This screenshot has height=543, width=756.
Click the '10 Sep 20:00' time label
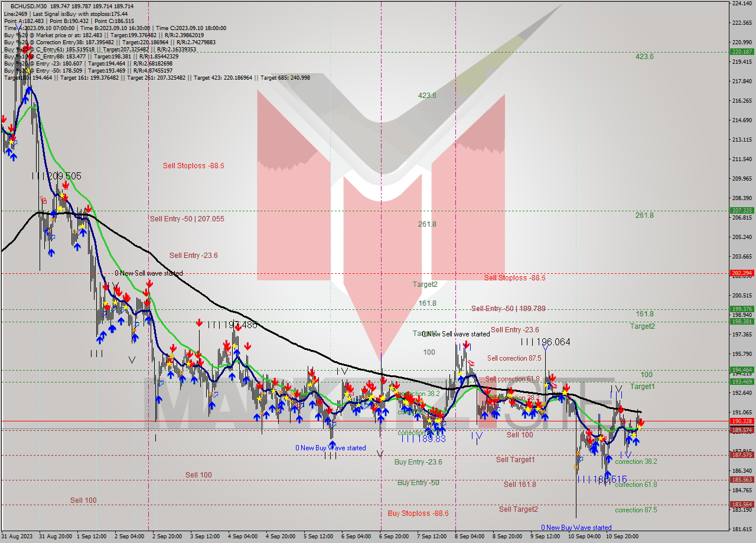(622, 537)
